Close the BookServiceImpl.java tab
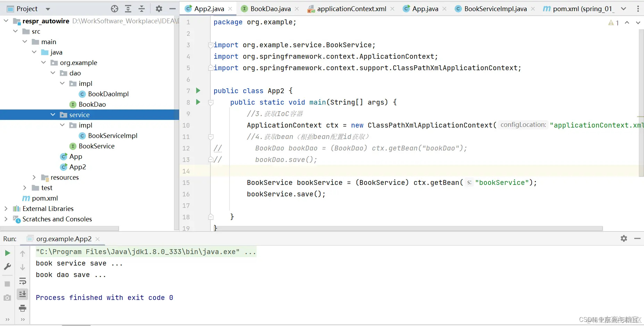Viewport: 644px width, 326px height. (533, 9)
